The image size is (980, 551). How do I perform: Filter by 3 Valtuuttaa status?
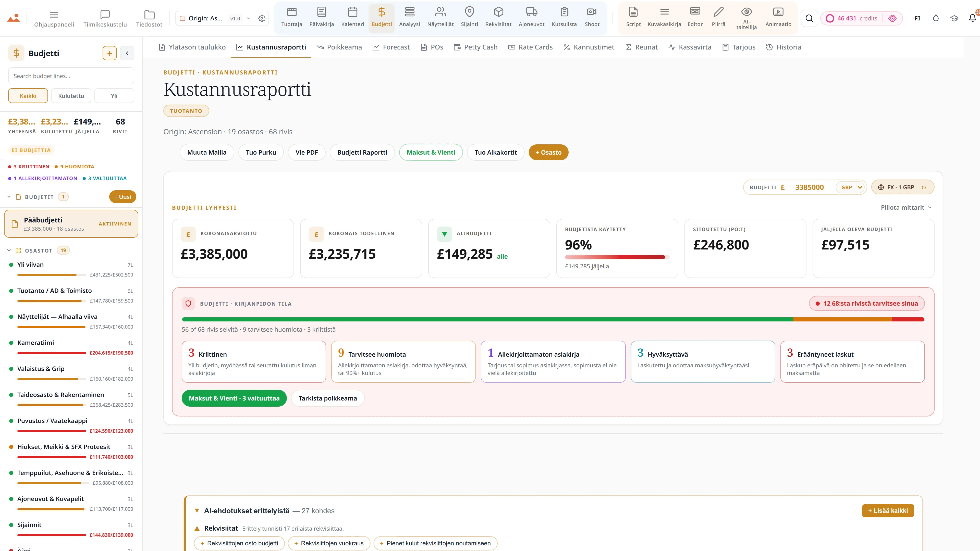[x=105, y=178]
